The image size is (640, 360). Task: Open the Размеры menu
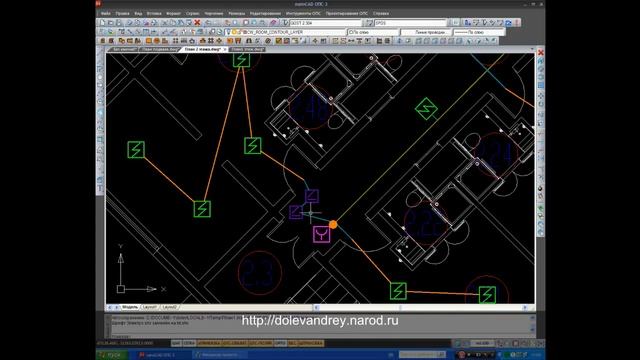click(x=236, y=13)
